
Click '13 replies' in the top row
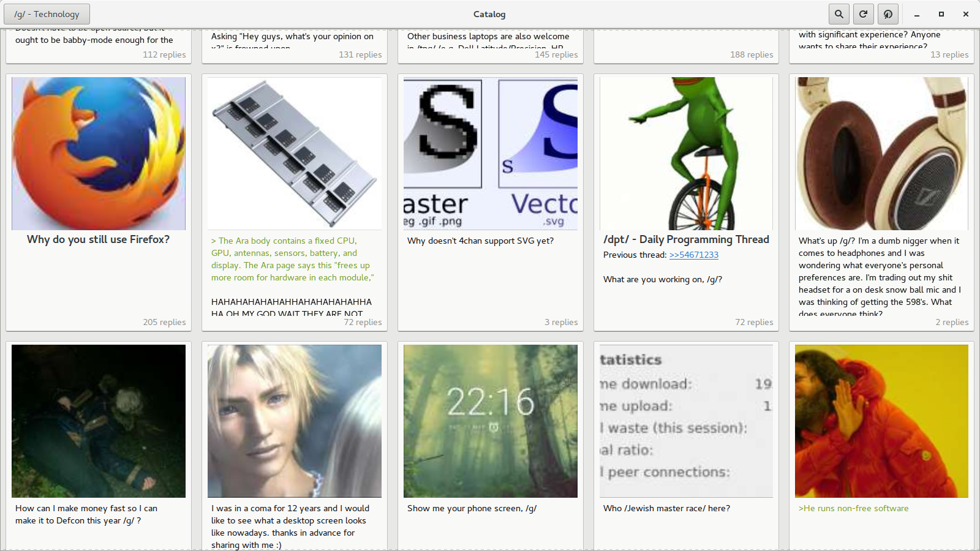pyautogui.click(x=949, y=54)
